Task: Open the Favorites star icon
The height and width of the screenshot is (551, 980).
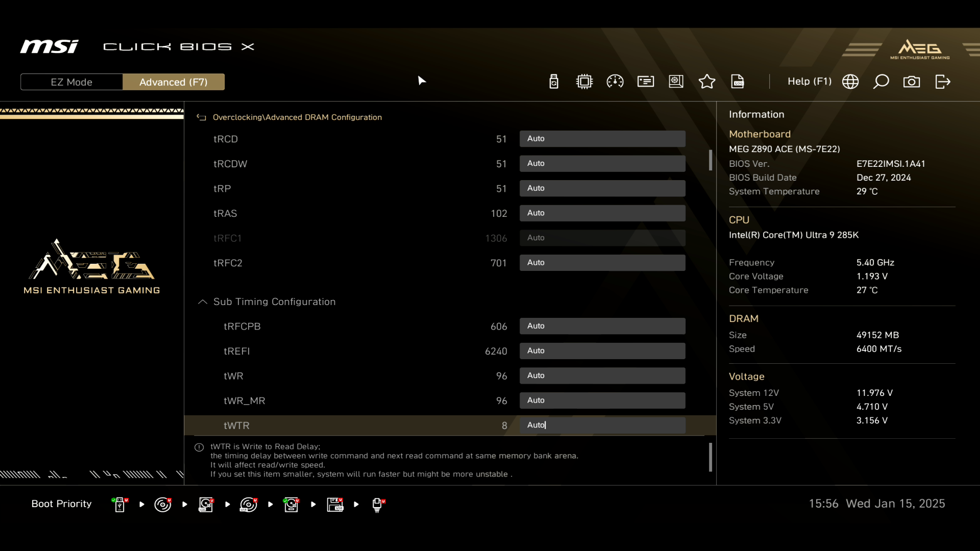Action: [707, 82]
